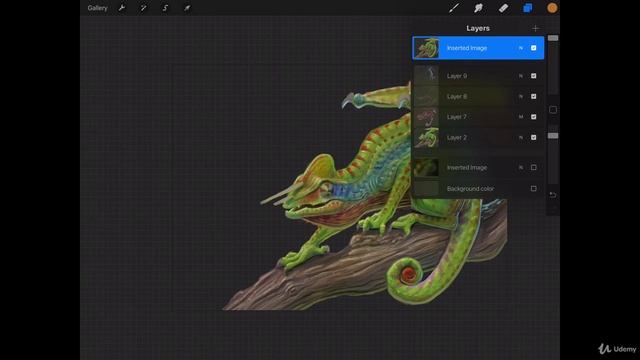Select Layer 2 by its name
This screenshot has height=360, width=640.
point(457,138)
